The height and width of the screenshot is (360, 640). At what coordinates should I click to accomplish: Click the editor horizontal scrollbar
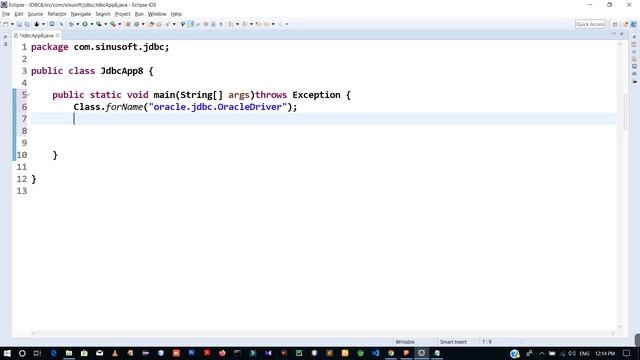pos(322,333)
